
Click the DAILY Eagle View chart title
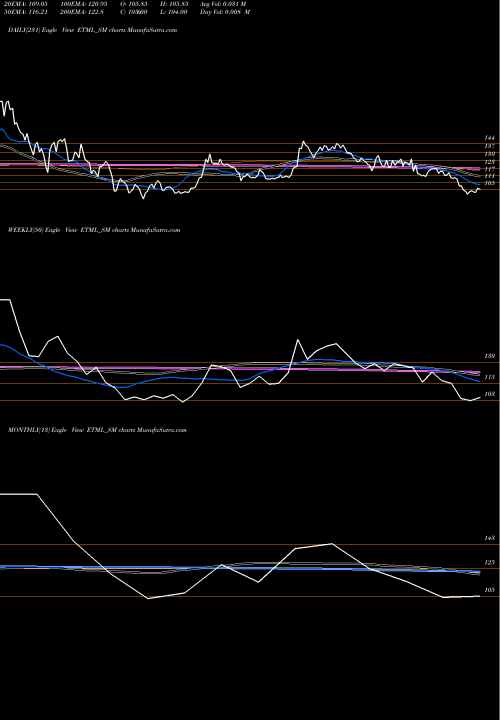(x=92, y=30)
